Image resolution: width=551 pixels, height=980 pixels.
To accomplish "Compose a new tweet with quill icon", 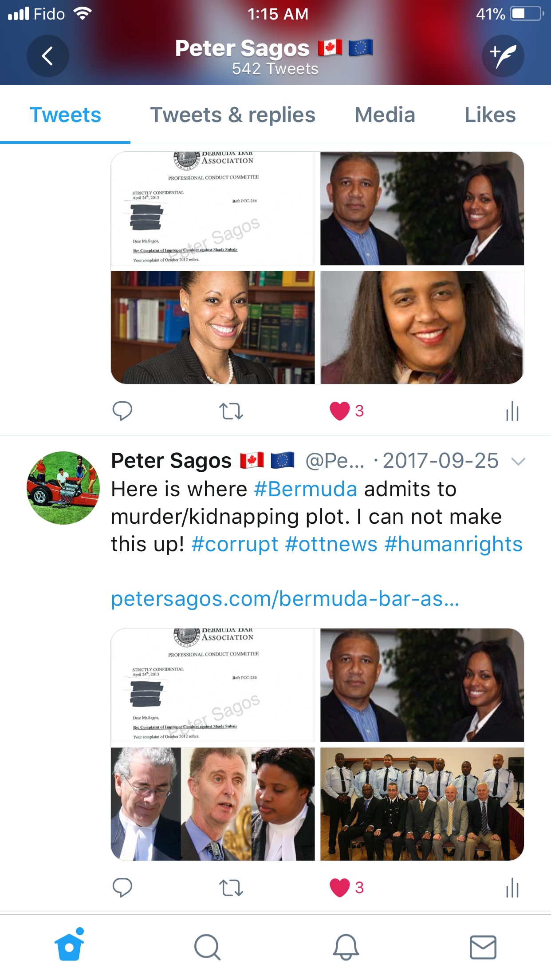I will 503,56.
